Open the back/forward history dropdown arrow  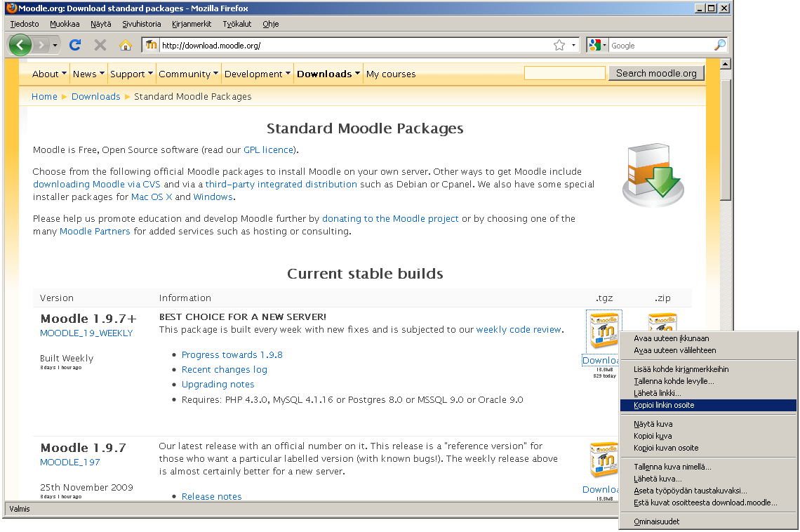[x=55, y=46]
